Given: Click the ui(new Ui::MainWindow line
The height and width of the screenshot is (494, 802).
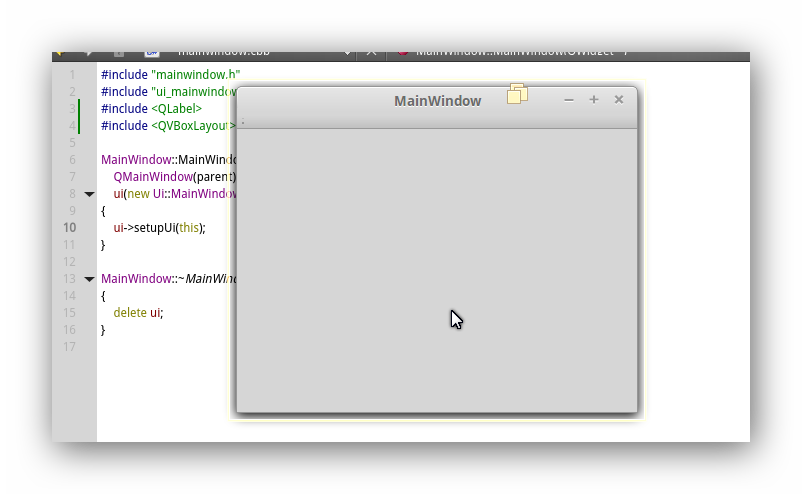Looking at the screenshot, I should (174, 194).
